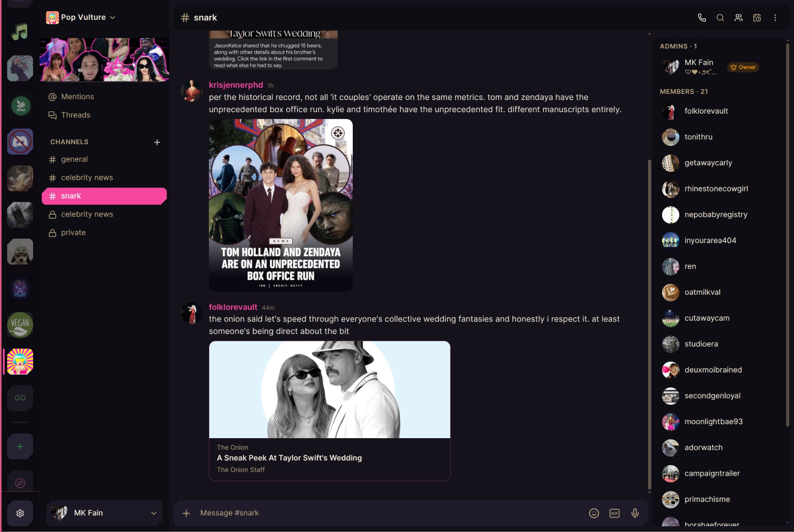The height and width of the screenshot is (532, 794).
Task: Open the calendar events icon
Action: click(x=757, y=17)
